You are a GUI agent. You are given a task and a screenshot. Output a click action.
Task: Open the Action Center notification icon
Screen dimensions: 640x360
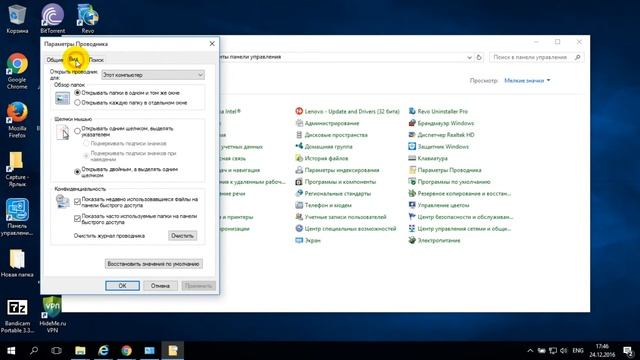pos(629,351)
